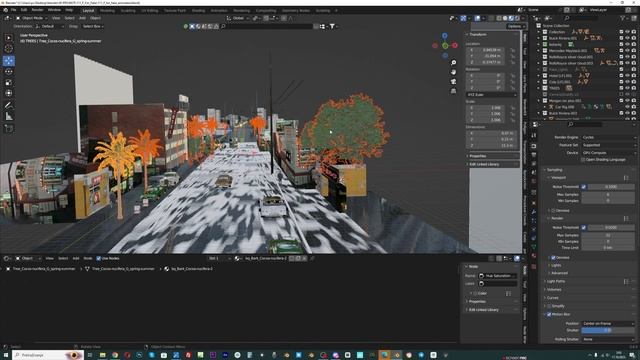
Task: Open the Object Data green triangle tab
Action: (534, 247)
